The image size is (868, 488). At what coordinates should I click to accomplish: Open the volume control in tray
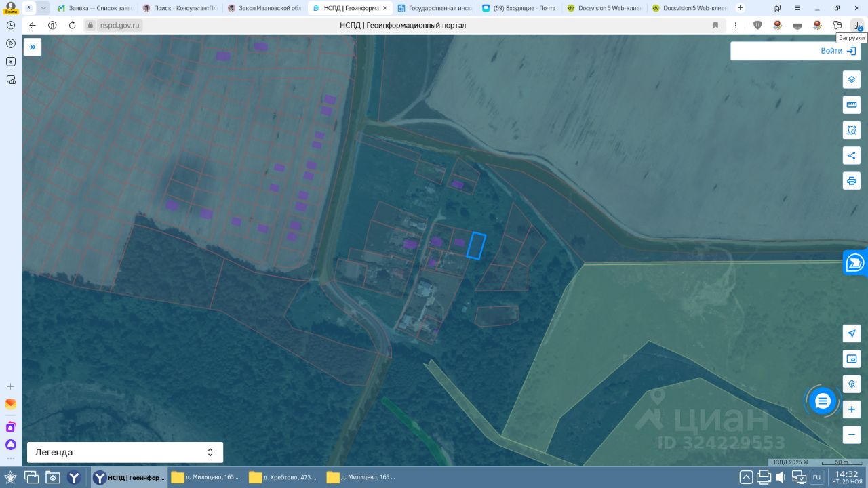(781, 477)
